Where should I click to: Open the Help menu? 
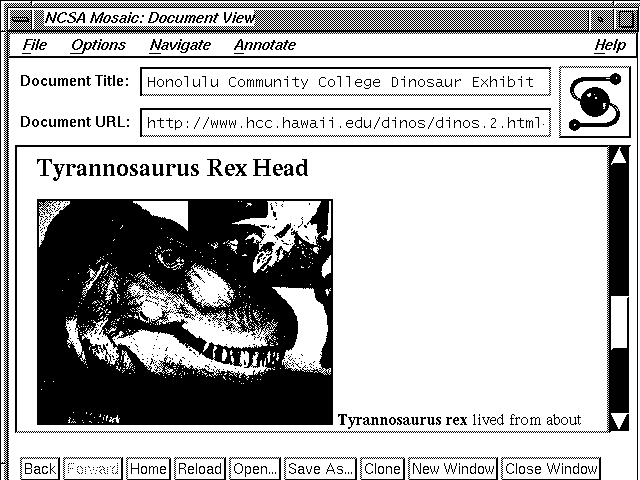[x=609, y=45]
